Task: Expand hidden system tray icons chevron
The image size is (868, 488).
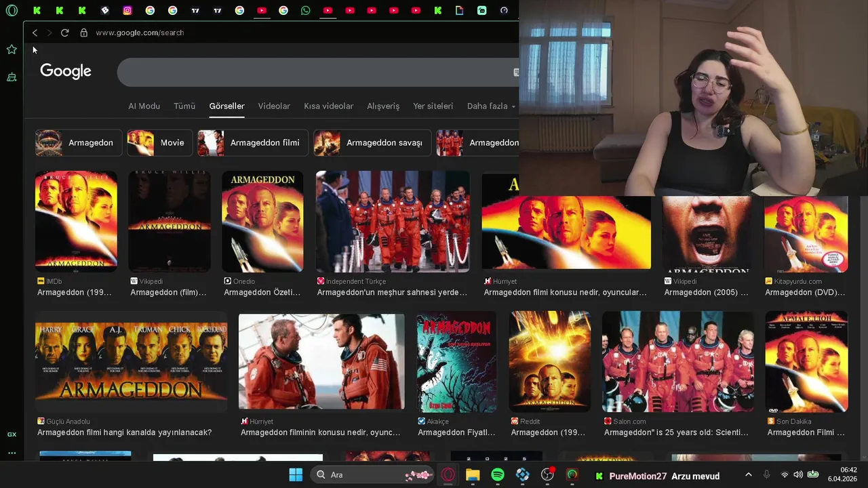Action: pyautogui.click(x=748, y=475)
